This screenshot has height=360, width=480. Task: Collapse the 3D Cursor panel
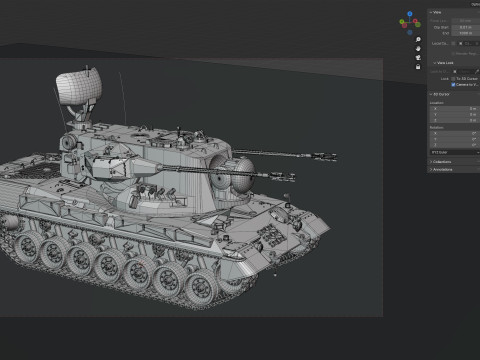[440, 94]
